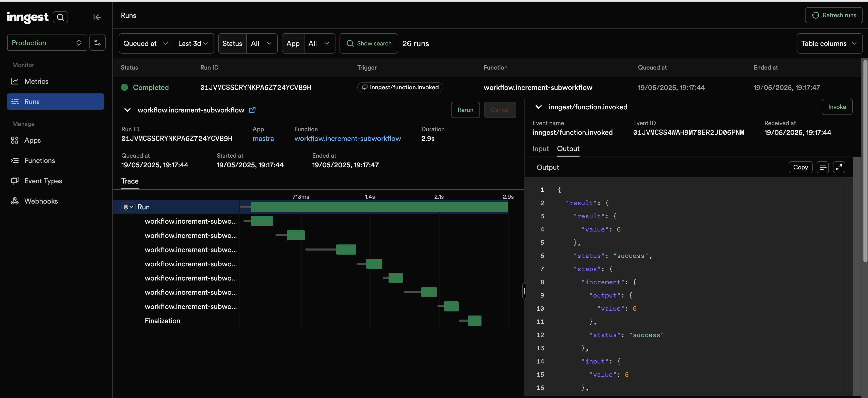Collapse the workflow.increment-subworkflow run details
Image resolution: width=868 pixels, height=398 pixels.
127,110
